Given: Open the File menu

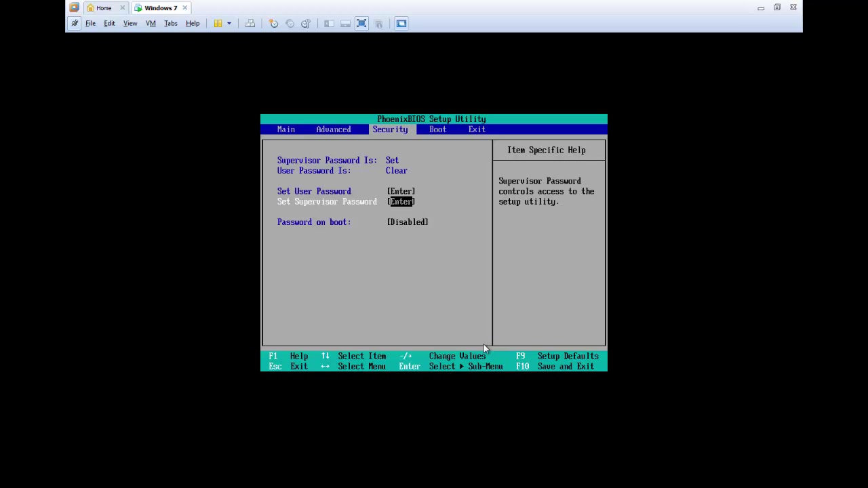Looking at the screenshot, I should pyautogui.click(x=90, y=24).
